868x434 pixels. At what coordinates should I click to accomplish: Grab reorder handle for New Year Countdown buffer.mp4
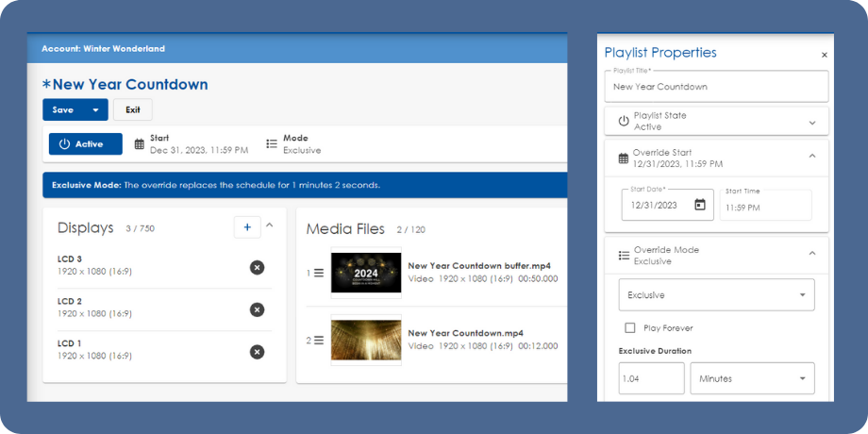click(318, 273)
